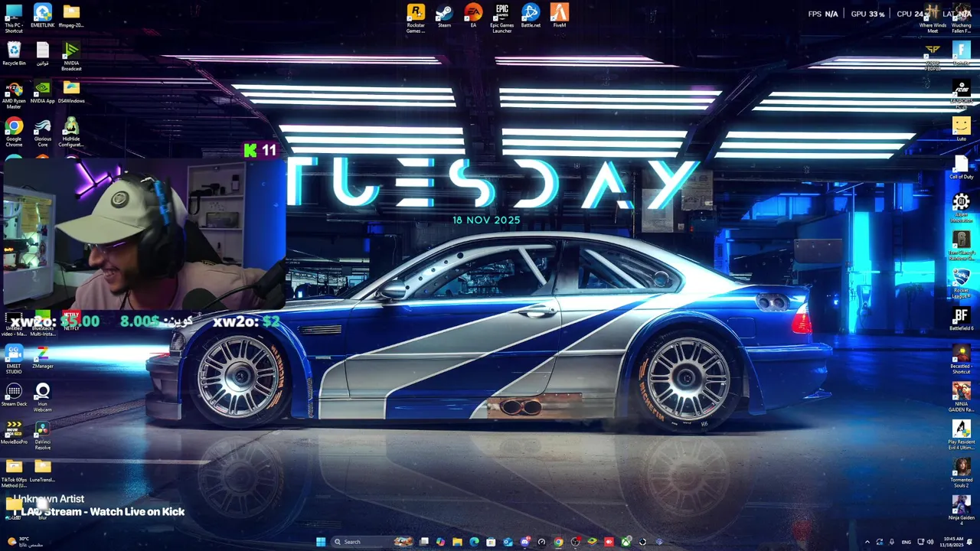Open Discord from the taskbar
This screenshot has height=551, width=980.
coord(524,542)
